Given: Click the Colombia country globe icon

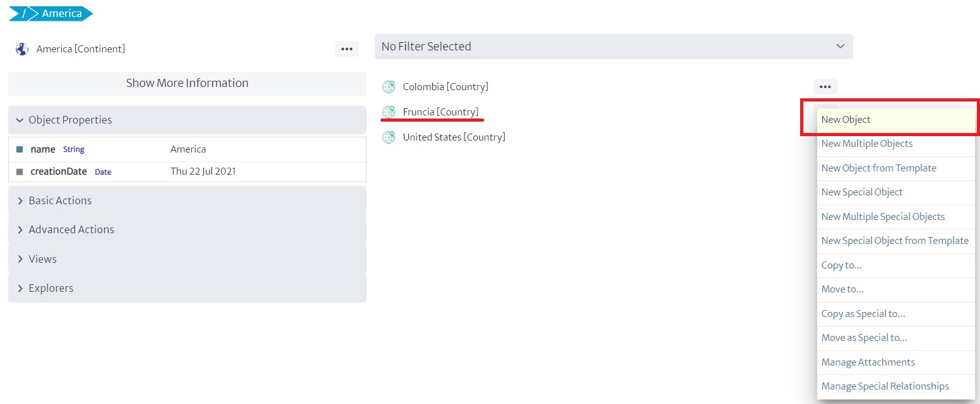Looking at the screenshot, I should (x=389, y=87).
